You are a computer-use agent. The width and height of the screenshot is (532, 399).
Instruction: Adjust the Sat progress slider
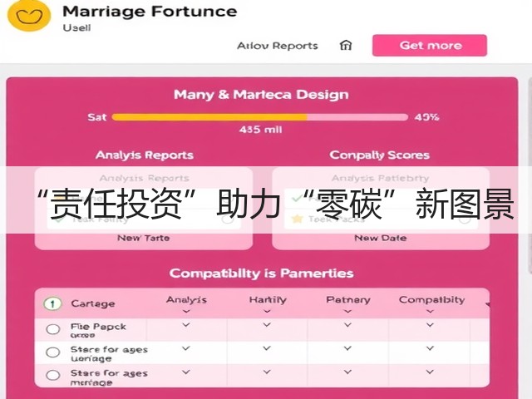tap(259, 117)
